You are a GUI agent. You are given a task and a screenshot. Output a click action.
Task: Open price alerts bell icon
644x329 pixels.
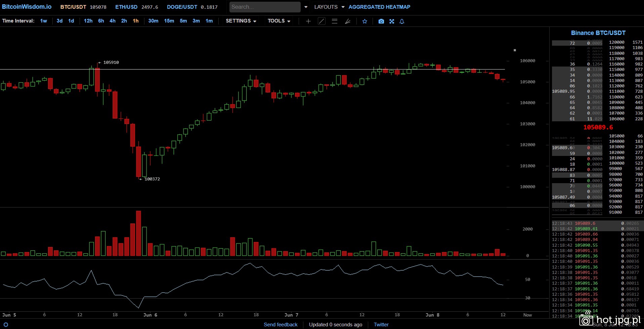402,21
